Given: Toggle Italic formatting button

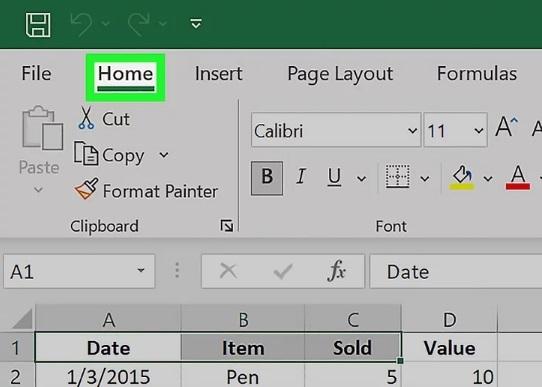Looking at the screenshot, I should [x=301, y=177].
